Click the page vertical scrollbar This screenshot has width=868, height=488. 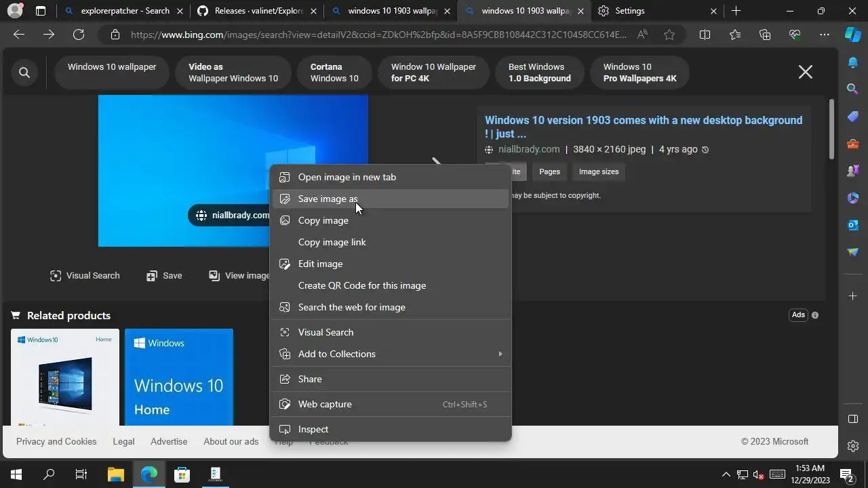[x=831, y=129]
